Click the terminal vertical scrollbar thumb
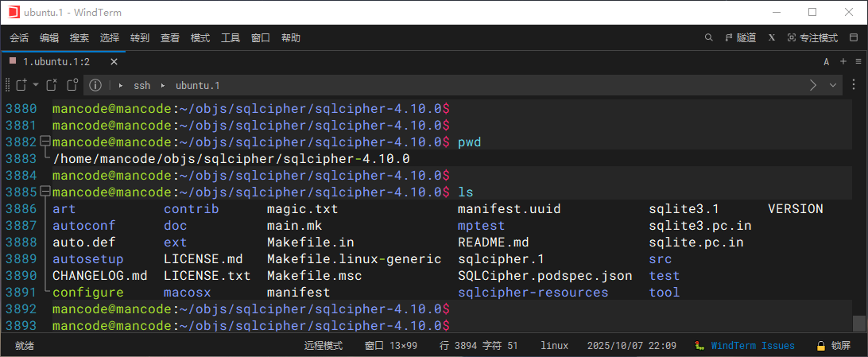Viewport: 868px width, 357px height. 858,323
